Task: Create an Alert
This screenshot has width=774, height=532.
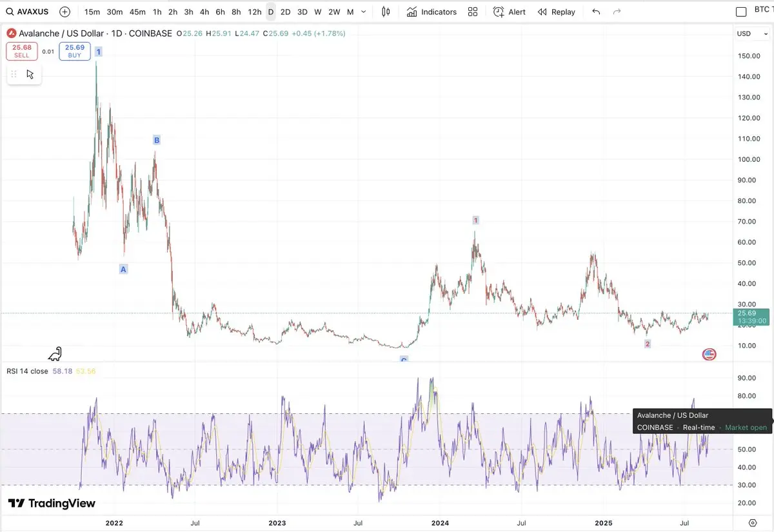Action: 510,12
